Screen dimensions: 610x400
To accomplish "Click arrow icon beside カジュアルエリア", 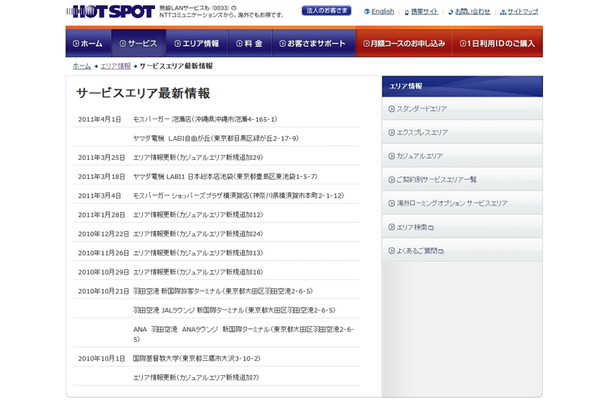I will [391, 156].
